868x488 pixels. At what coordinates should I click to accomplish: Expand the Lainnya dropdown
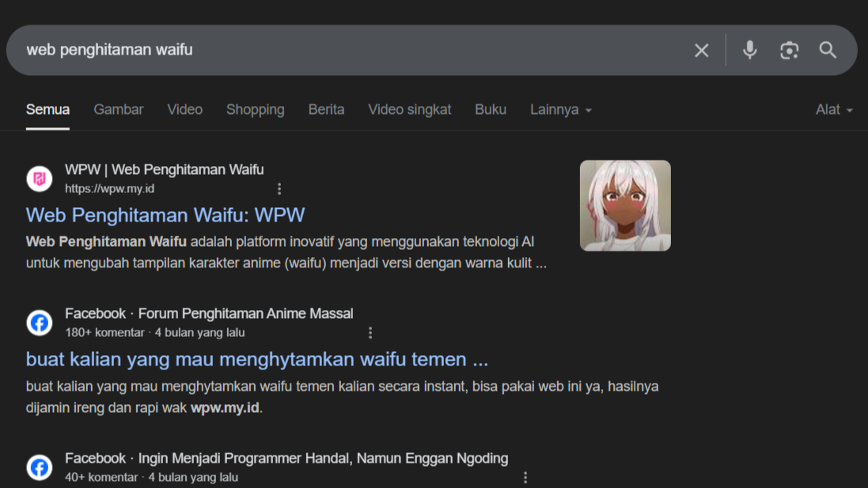560,109
